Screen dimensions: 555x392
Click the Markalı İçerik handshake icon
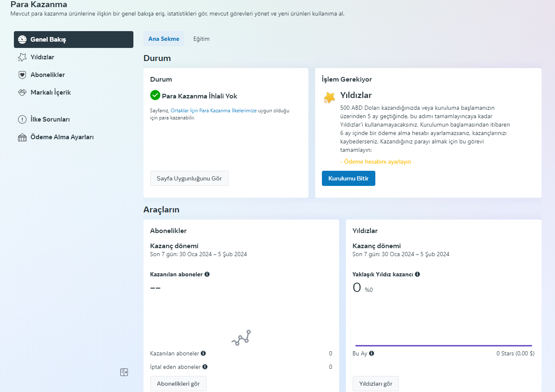click(x=22, y=93)
